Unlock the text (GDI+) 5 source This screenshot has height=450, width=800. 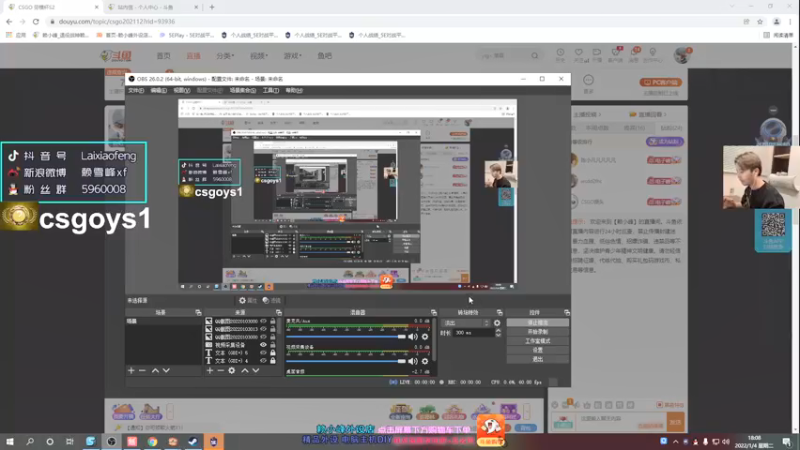273,353
